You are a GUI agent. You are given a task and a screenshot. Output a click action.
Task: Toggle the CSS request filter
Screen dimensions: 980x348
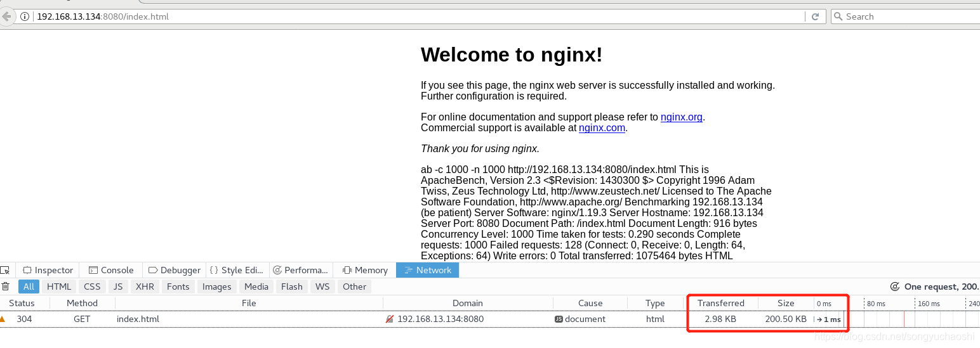coord(92,287)
